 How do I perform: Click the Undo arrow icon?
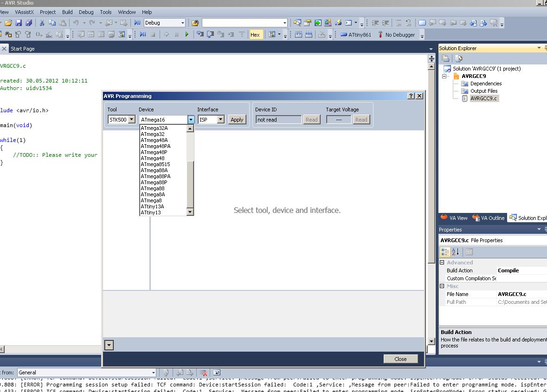pyautogui.click(x=76, y=23)
